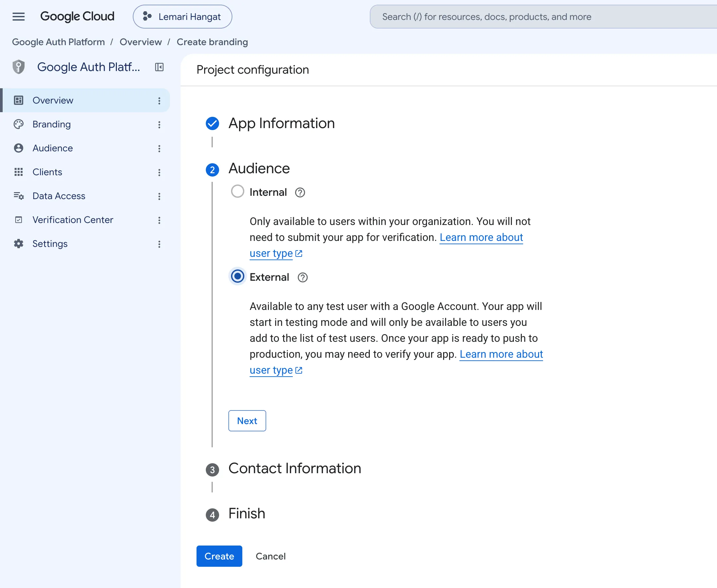Screen dimensions: 717x588
Task: Click the Audience step heading
Action: point(259,168)
